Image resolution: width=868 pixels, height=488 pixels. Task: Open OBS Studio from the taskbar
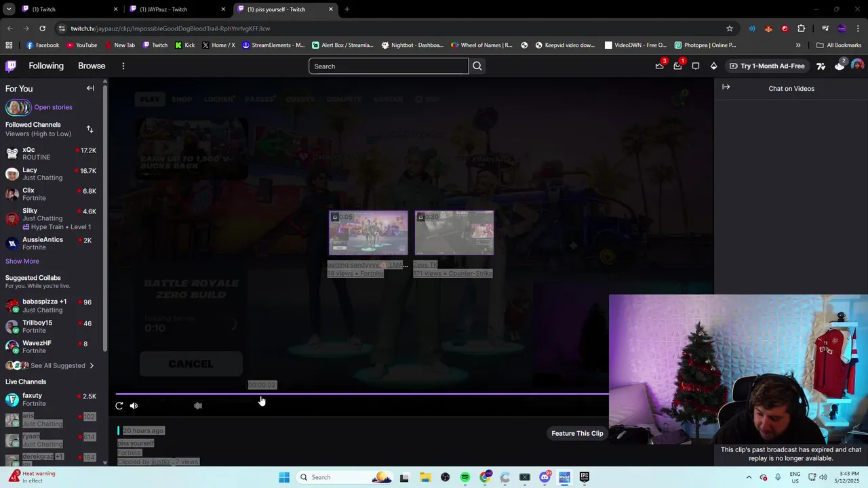[x=445, y=477]
